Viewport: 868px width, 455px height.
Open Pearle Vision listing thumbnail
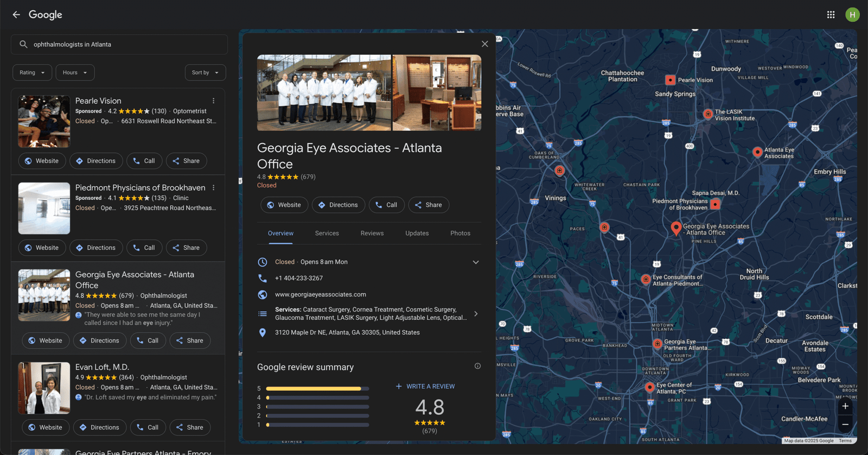click(x=44, y=122)
